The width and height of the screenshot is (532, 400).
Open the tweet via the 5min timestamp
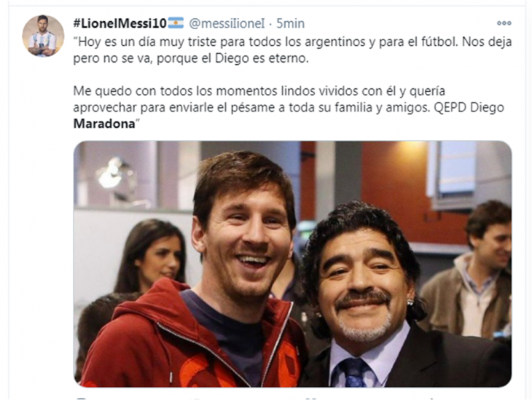point(290,23)
